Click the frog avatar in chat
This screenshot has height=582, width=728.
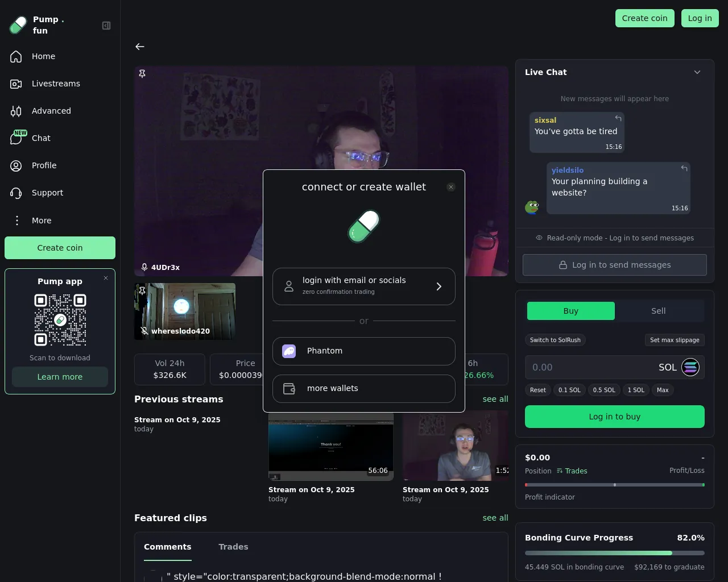pos(532,207)
